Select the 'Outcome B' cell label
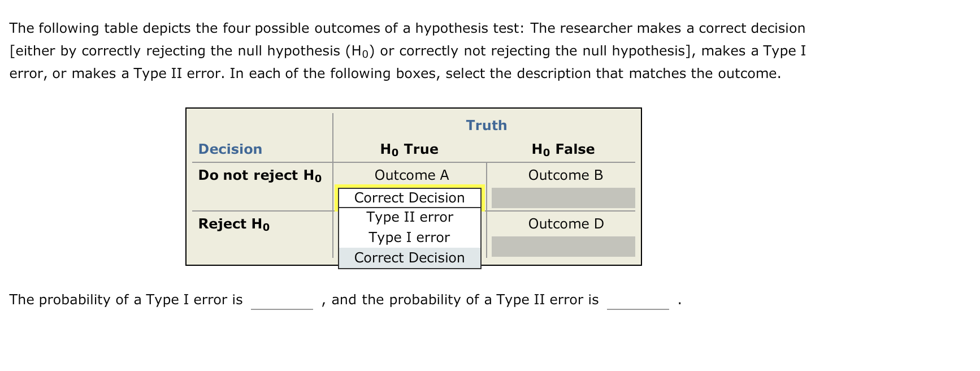980x371 pixels. click(x=565, y=175)
